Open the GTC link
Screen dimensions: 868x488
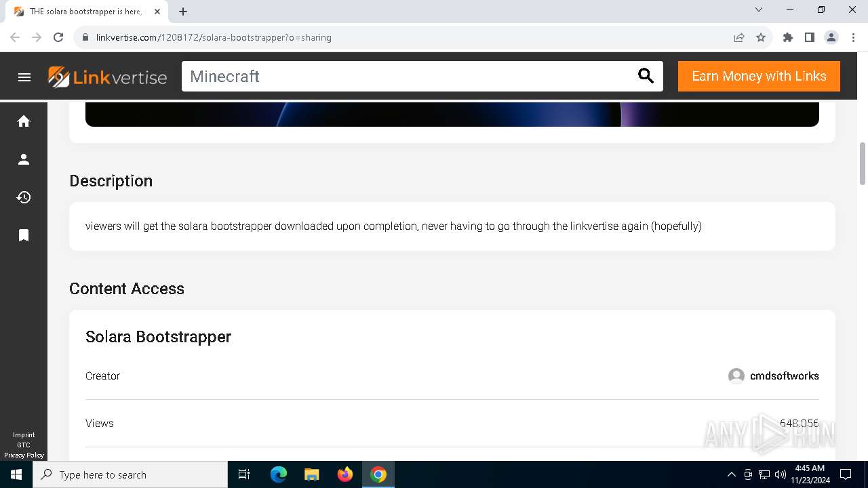[x=24, y=445]
